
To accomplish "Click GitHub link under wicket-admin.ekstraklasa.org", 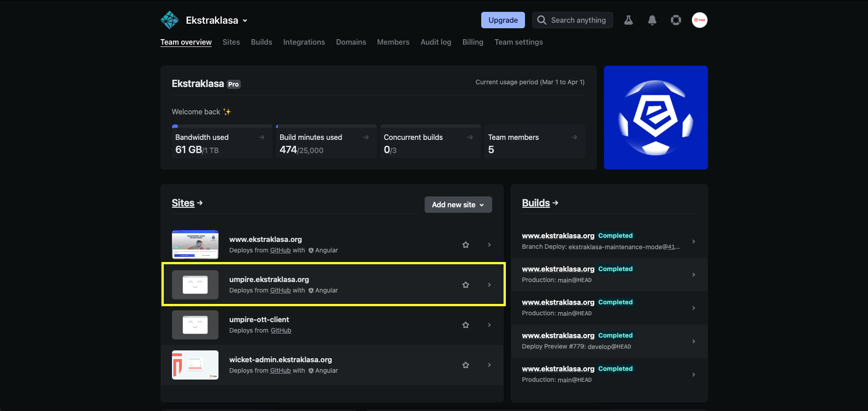I will coord(281,370).
